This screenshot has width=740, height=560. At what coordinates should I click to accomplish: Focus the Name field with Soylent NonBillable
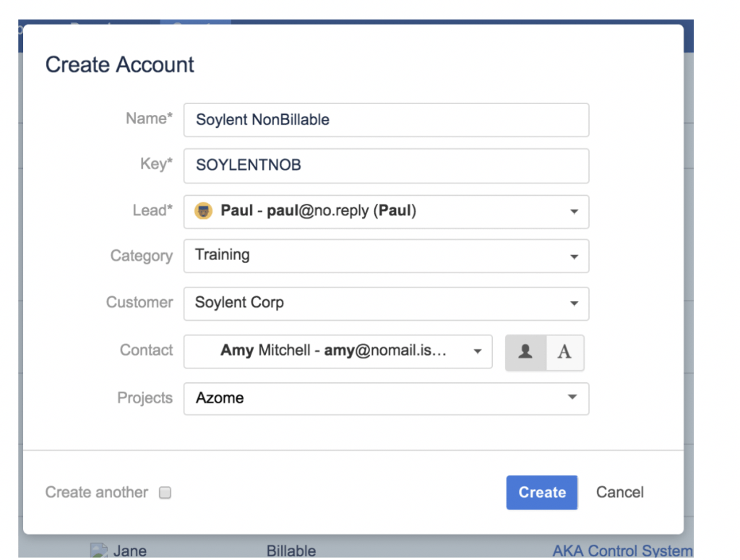click(x=386, y=120)
